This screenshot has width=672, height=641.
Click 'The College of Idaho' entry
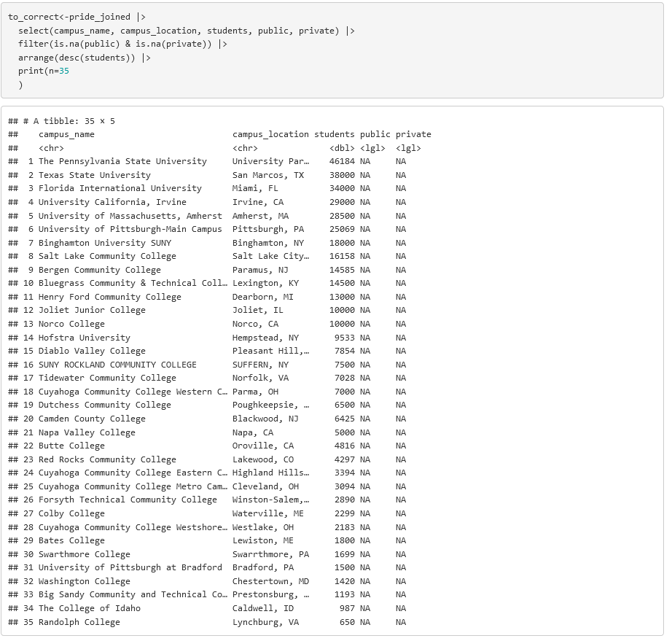pos(90,608)
